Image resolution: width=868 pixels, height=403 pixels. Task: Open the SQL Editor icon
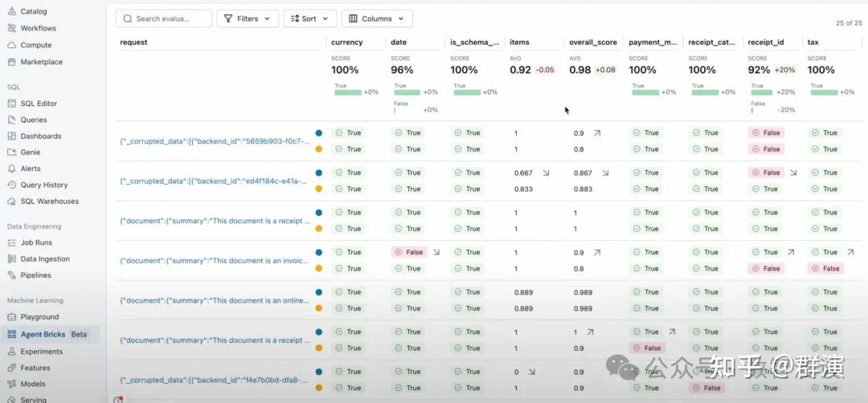click(x=12, y=104)
